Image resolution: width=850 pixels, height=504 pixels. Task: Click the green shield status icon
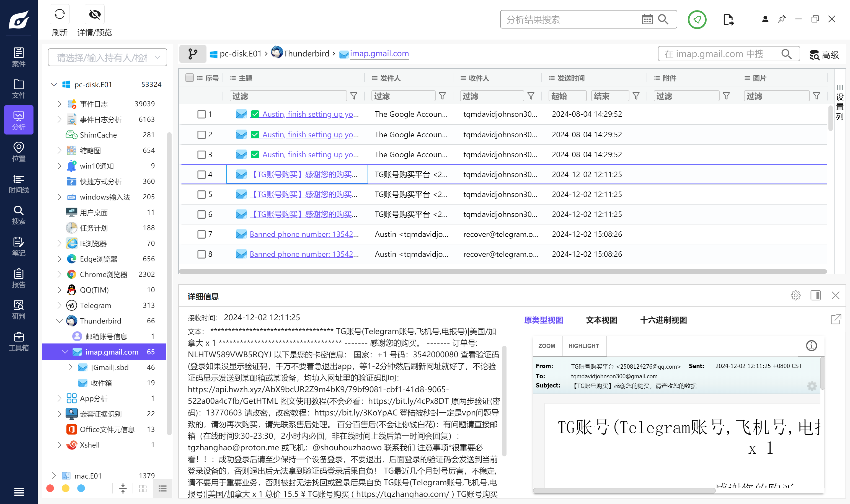click(697, 19)
